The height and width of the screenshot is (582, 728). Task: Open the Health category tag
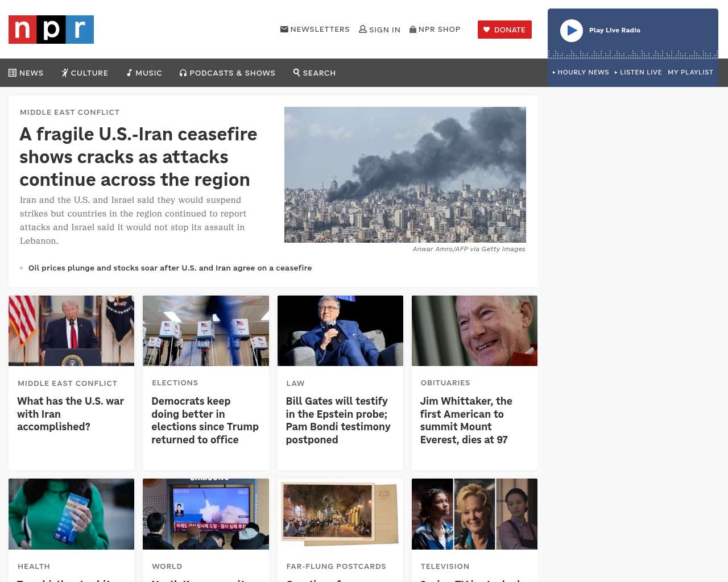(34, 566)
